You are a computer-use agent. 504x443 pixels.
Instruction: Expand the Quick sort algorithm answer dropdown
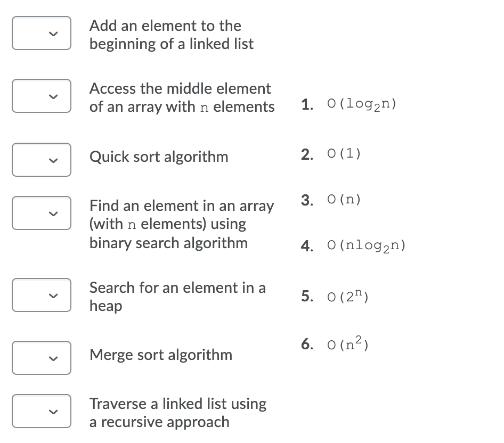42,160
